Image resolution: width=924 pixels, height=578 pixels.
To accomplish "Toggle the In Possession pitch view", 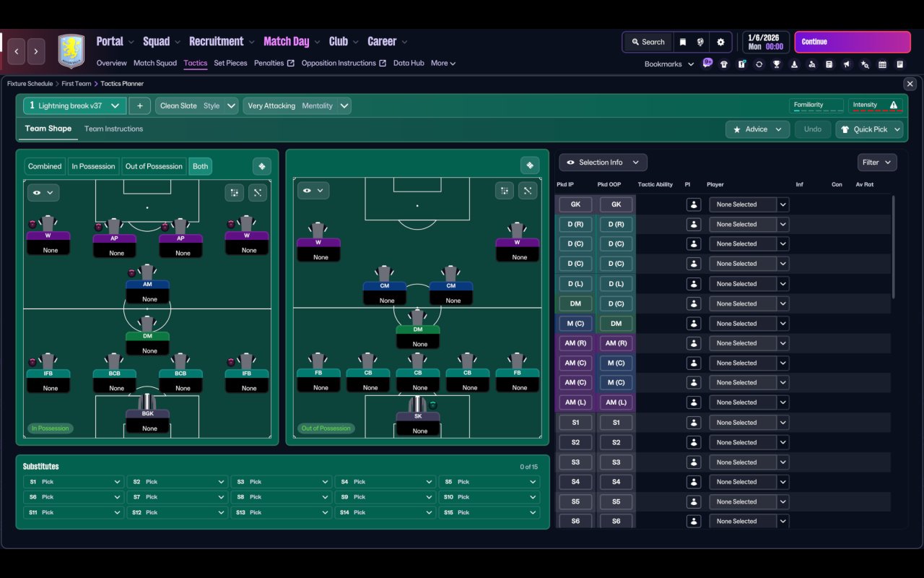I will click(x=93, y=166).
